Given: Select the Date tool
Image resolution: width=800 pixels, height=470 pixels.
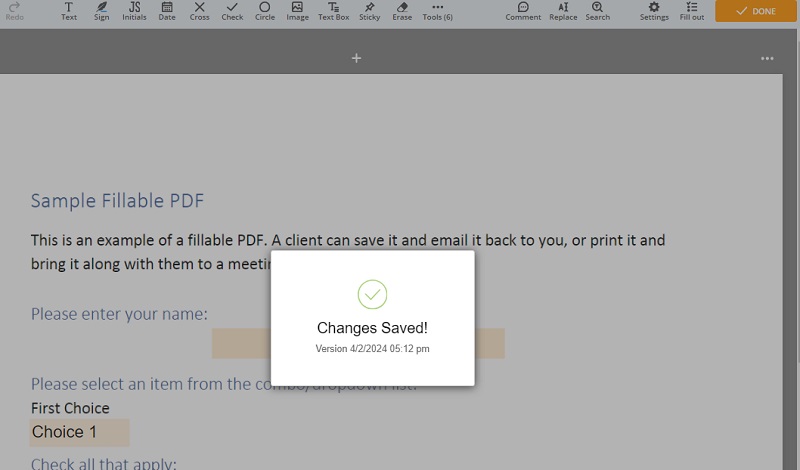Looking at the screenshot, I should pyautogui.click(x=167, y=11).
